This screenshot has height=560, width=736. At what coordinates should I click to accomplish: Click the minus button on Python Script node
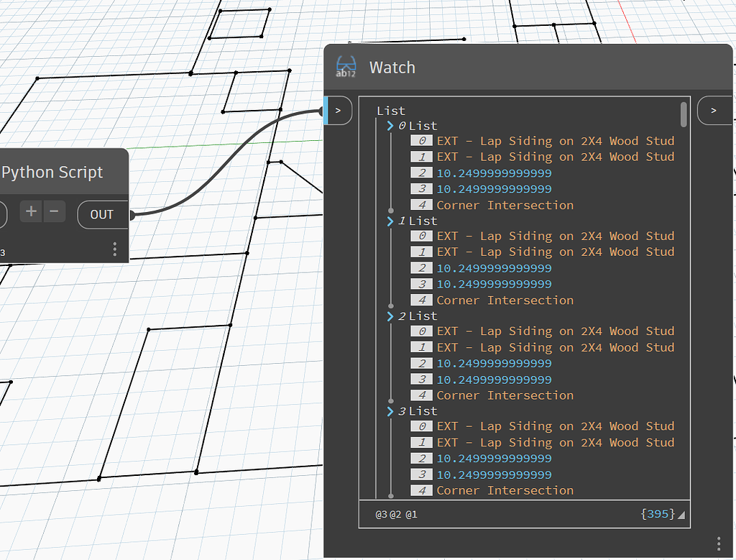point(52,212)
